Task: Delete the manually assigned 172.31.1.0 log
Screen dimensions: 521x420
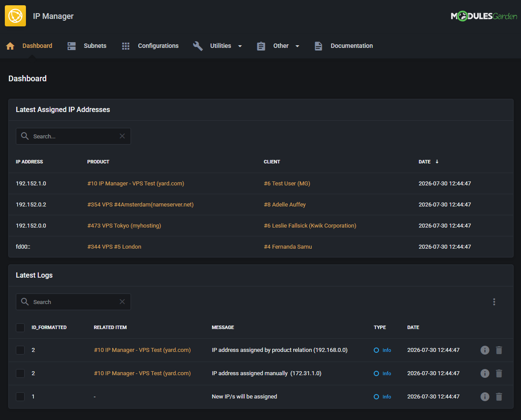Action: coord(499,373)
